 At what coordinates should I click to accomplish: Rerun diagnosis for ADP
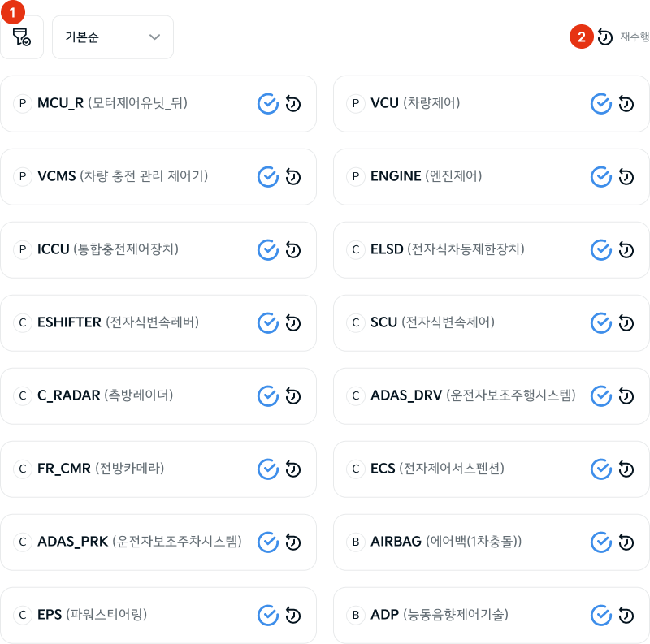(626, 616)
